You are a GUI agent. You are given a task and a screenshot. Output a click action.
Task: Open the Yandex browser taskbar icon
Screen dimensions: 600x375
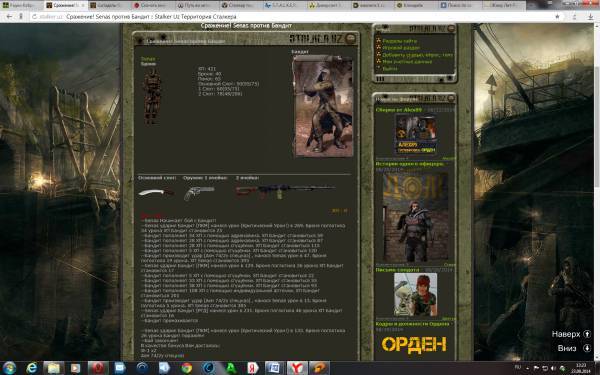pyautogui.click(x=297, y=368)
